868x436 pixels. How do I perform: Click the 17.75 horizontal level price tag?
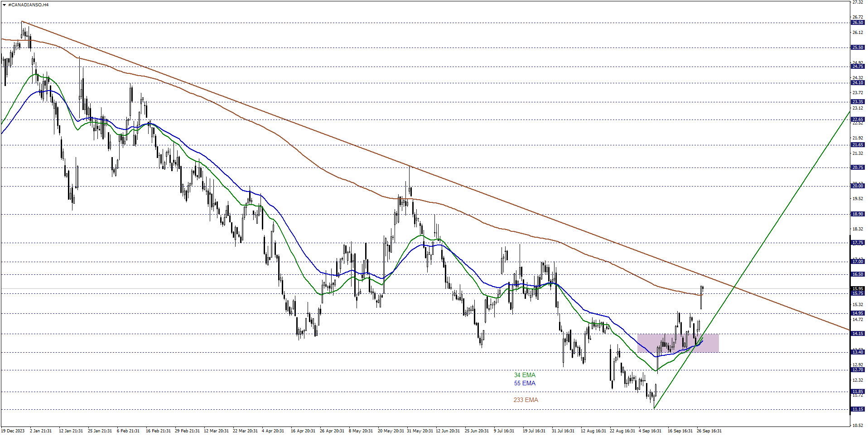coord(858,243)
